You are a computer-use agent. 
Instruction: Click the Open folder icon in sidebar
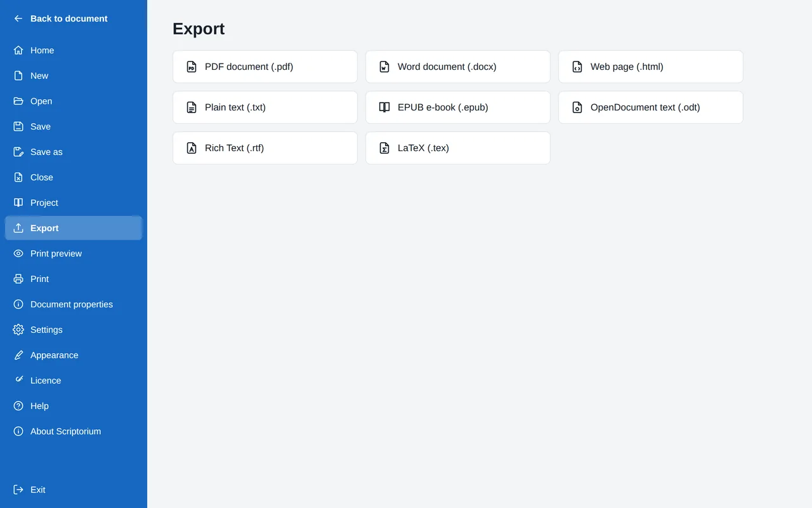18,101
